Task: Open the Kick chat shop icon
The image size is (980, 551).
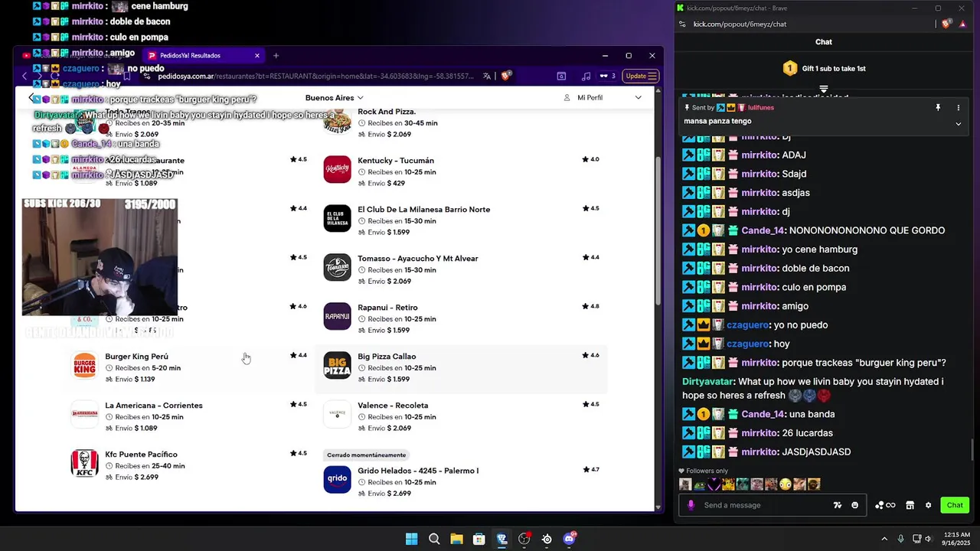Action: click(910, 505)
